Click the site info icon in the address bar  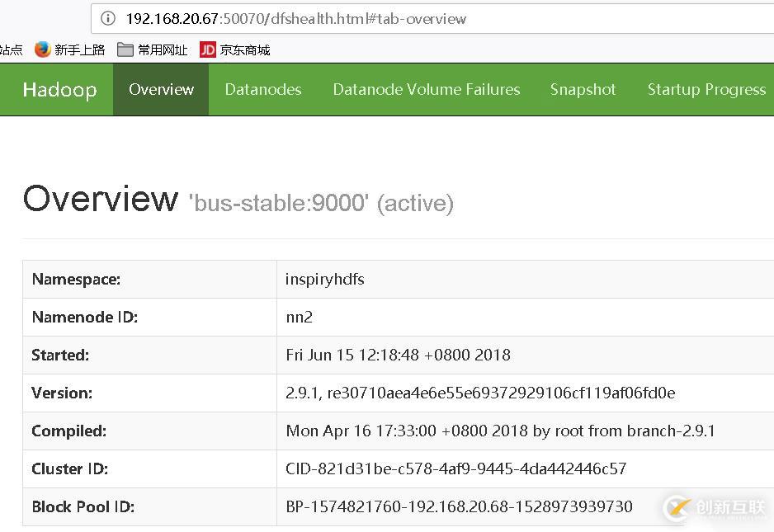coord(108,18)
